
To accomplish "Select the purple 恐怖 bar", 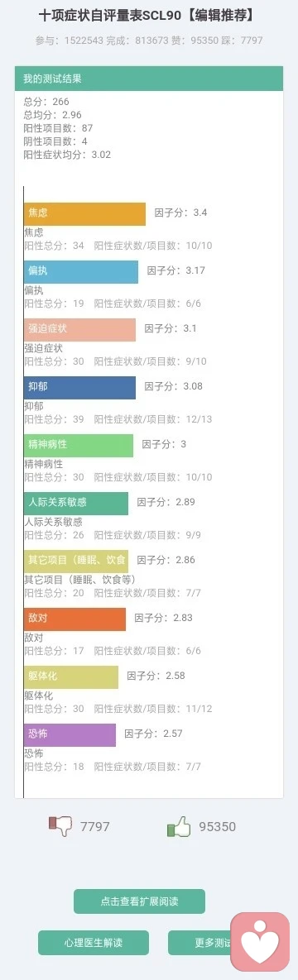I will pyautogui.click(x=70, y=735).
